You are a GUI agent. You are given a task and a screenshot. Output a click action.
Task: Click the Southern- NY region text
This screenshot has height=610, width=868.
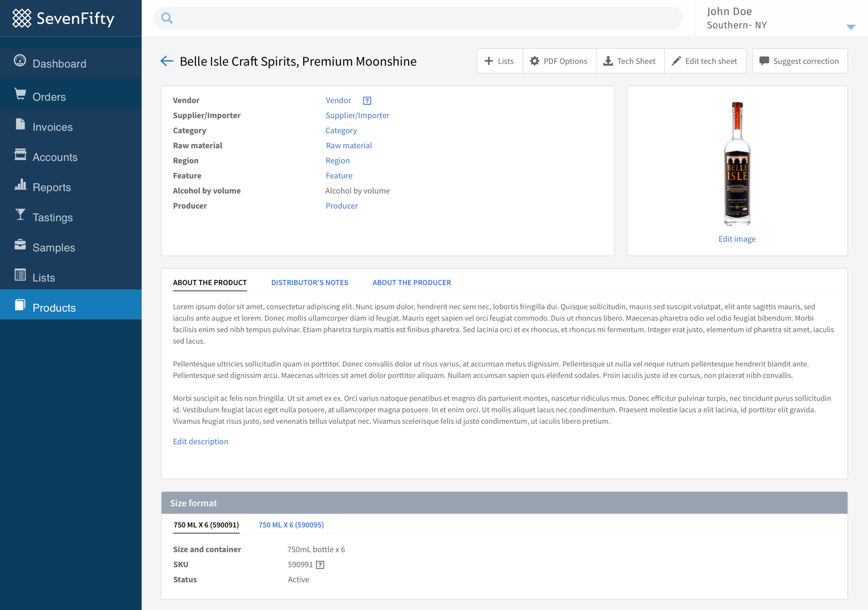(737, 25)
